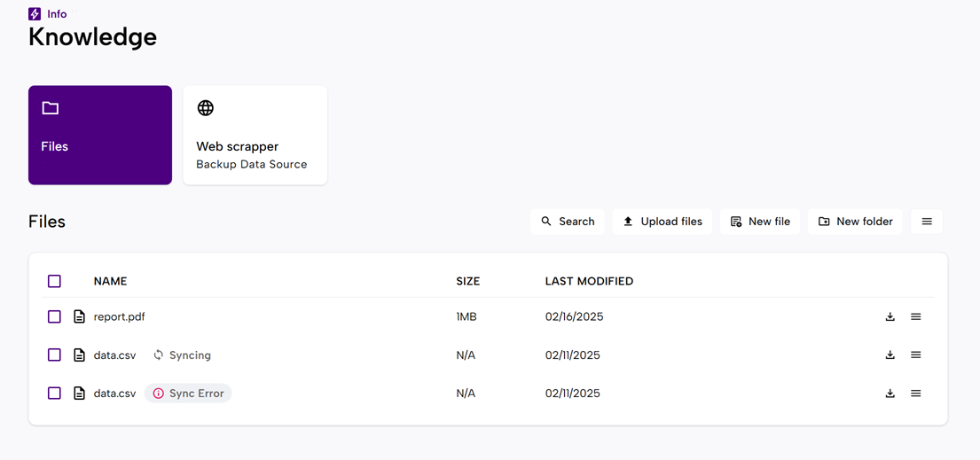Click the NAME column header
Screen dimensions: 980x460
click(x=110, y=281)
